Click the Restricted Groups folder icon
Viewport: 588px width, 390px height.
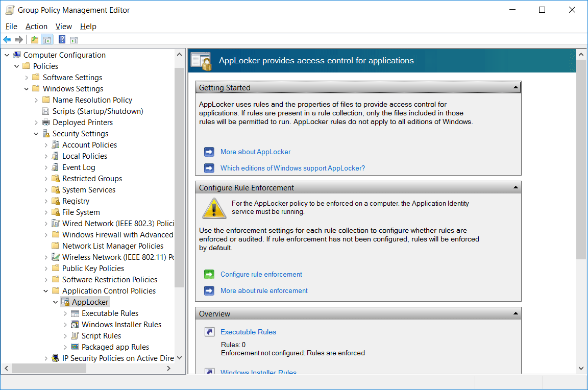56,179
